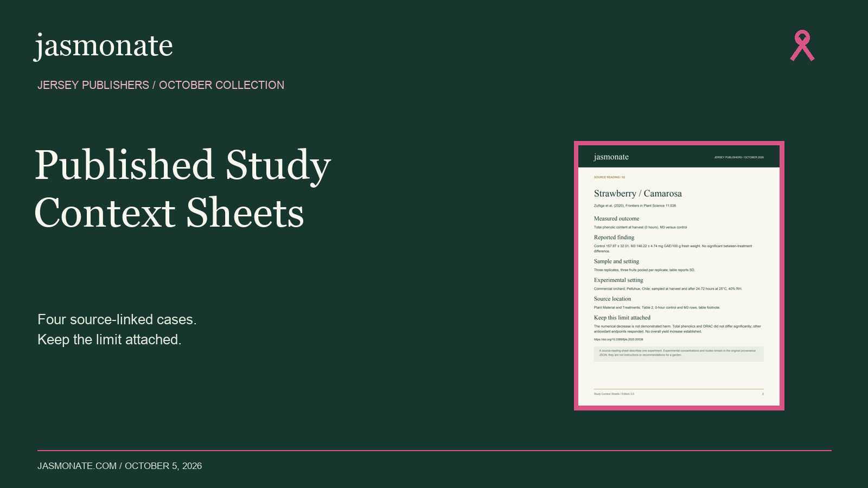Open the doi.org link in the sheet
The width and height of the screenshot is (868, 488).
[618, 339]
